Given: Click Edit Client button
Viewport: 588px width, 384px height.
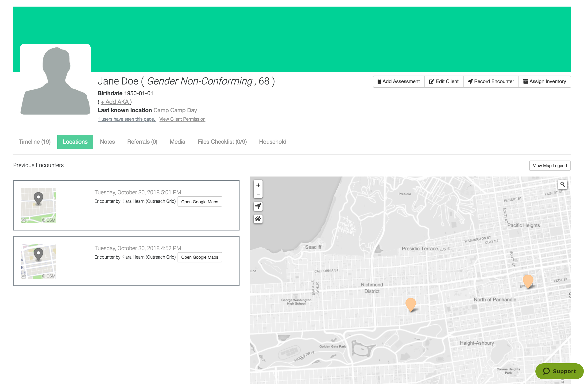Looking at the screenshot, I should [444, 81].
